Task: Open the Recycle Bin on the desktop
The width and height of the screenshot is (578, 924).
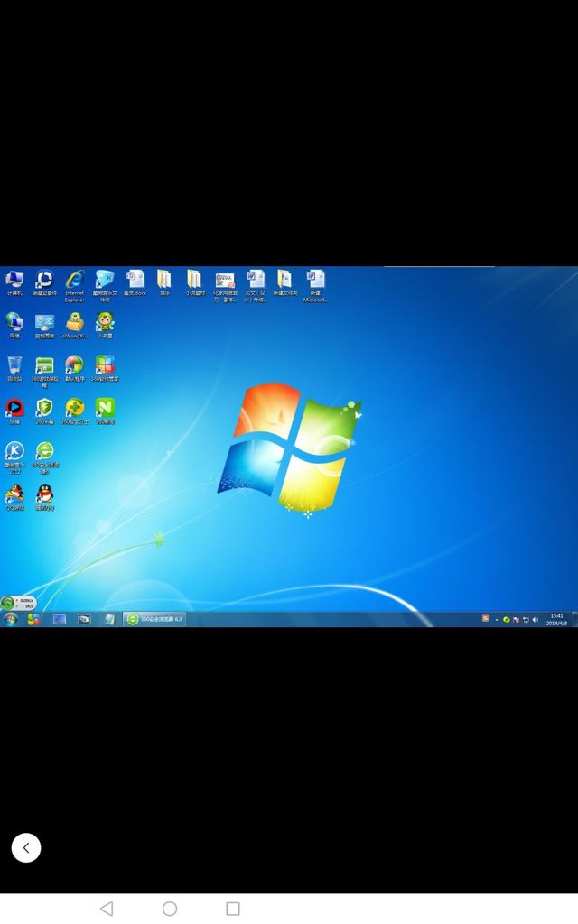Action: (14, 365)
